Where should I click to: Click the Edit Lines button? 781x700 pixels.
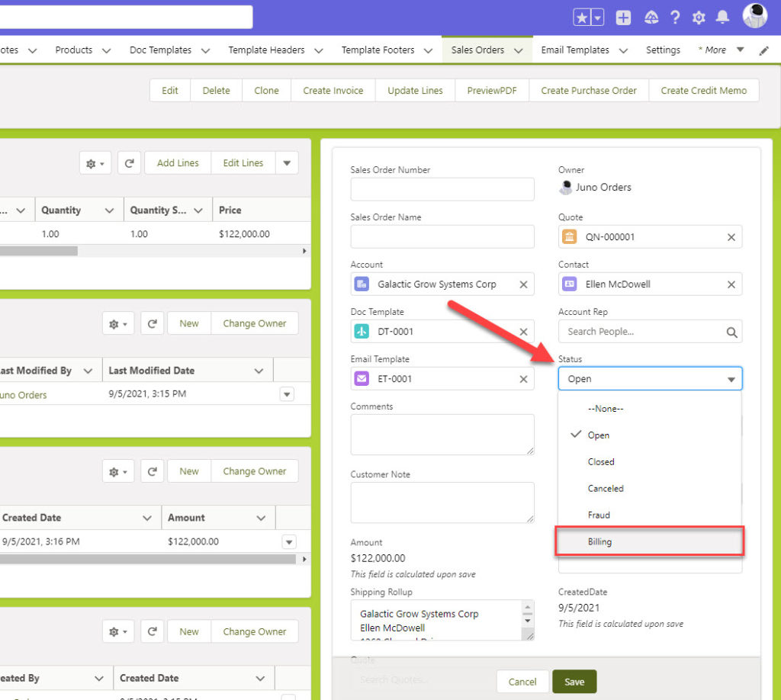click(243, 163)
